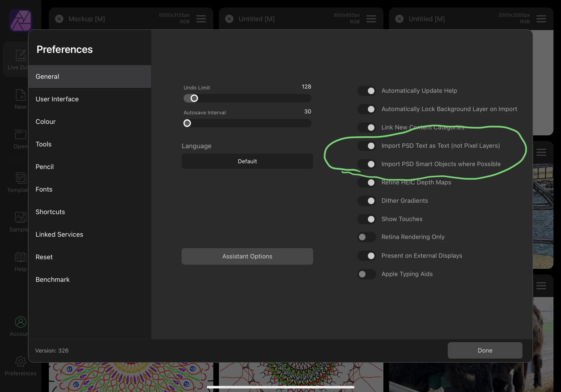Open the Help book icon
The height and width of the screenshot is (392, 561).
(20, 257)
